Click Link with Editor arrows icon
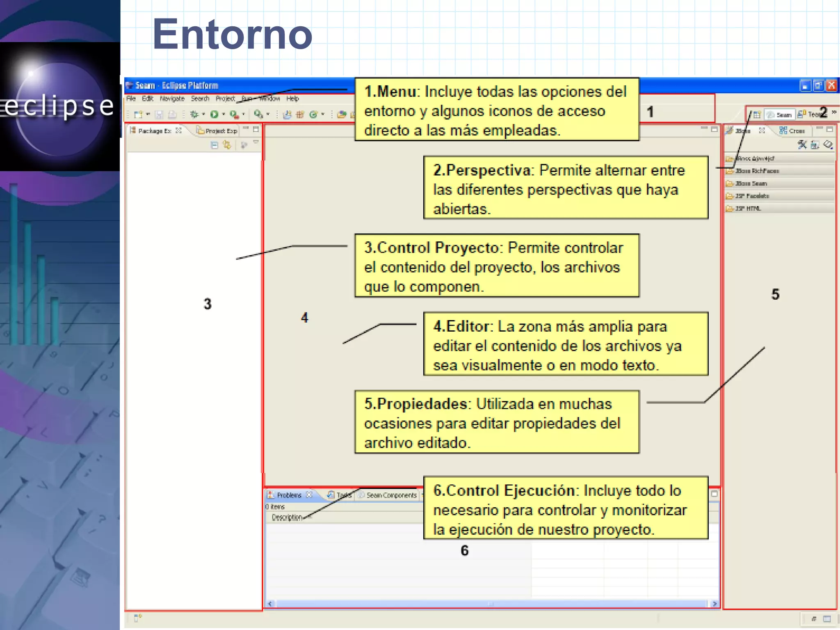The width and height of the screenshot is (840, 630). pos(227,145)
